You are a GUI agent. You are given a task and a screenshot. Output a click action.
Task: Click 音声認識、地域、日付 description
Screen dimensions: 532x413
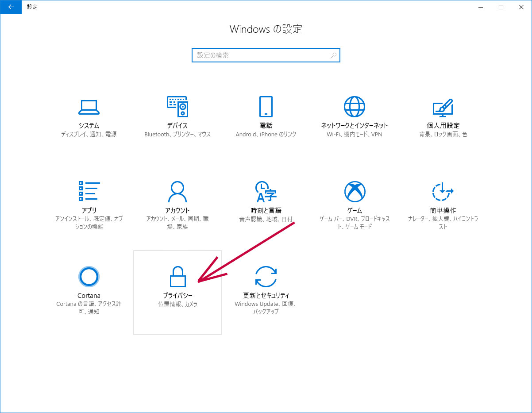[266, 220]
